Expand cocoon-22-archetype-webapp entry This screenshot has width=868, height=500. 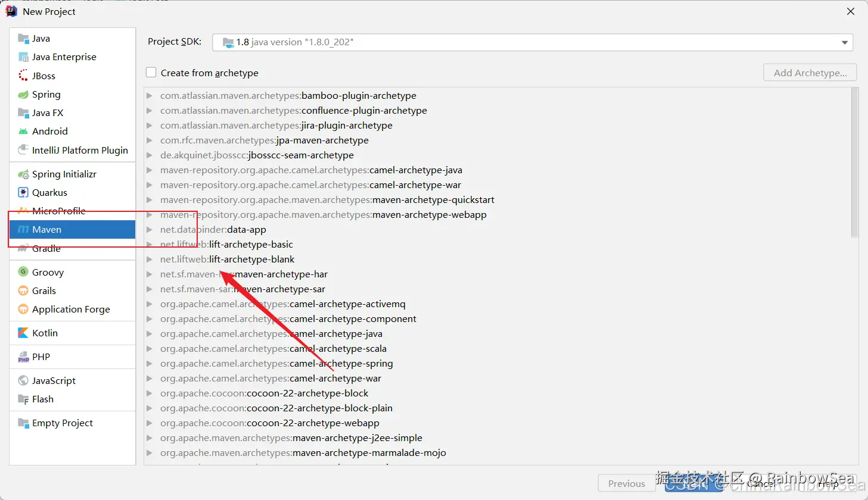click(150, 423)
